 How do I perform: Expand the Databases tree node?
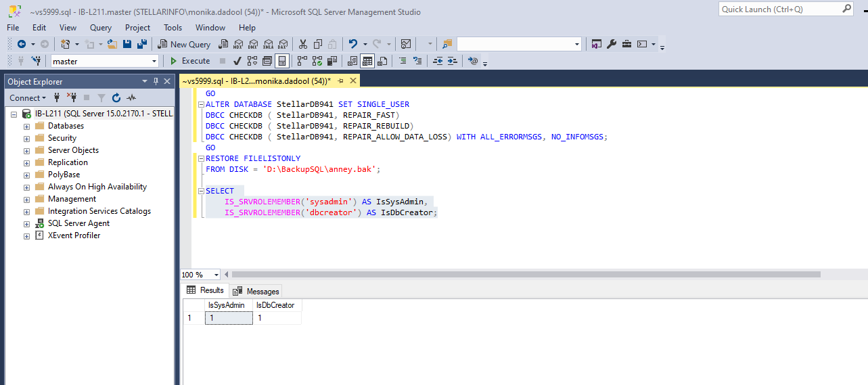[x=26, y=126]
